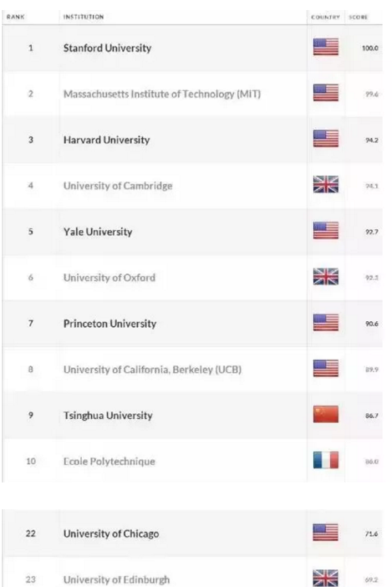Sort by the SCORE column header

click(x=359, y=18)
